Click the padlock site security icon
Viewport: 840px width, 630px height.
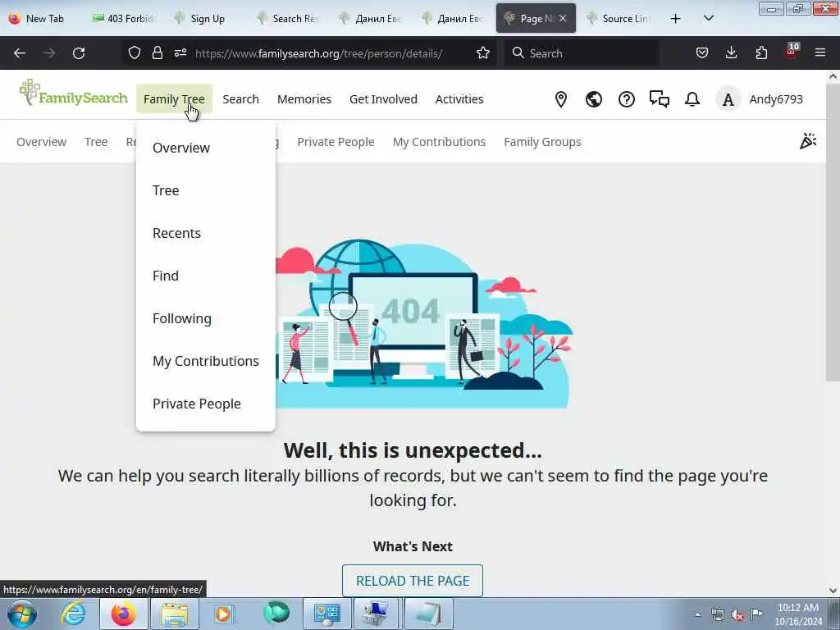pos(157,53)
